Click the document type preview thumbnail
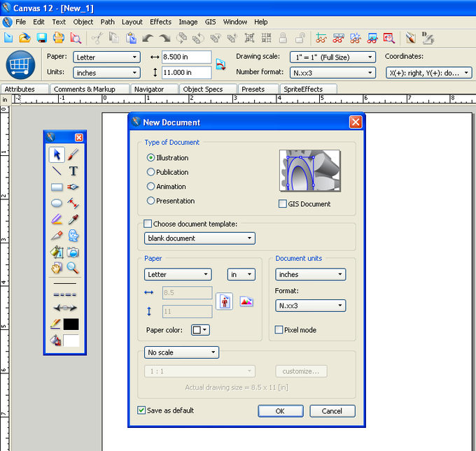 pyautogui.click(x=310, y=171)
